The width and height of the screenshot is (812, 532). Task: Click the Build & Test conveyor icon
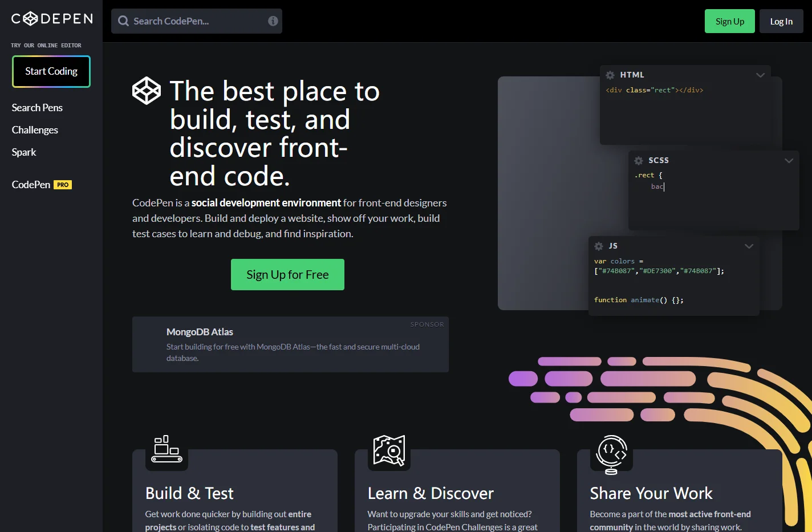167,449
